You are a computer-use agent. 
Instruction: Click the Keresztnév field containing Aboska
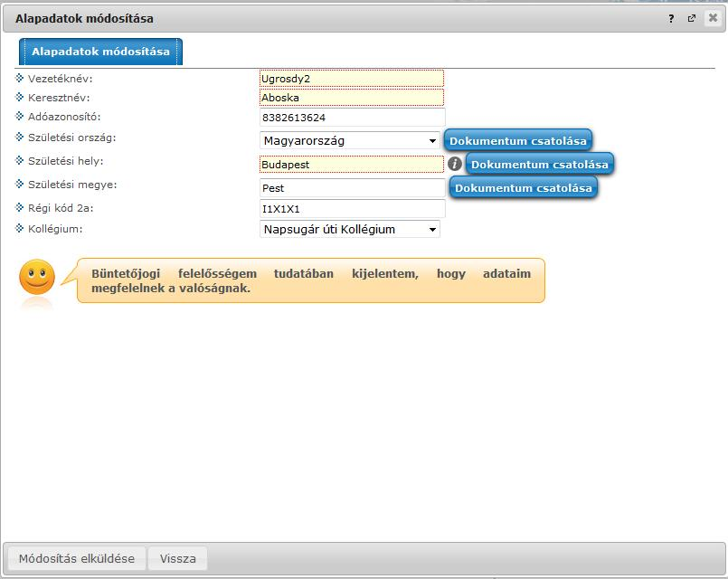tap(352, 98)
